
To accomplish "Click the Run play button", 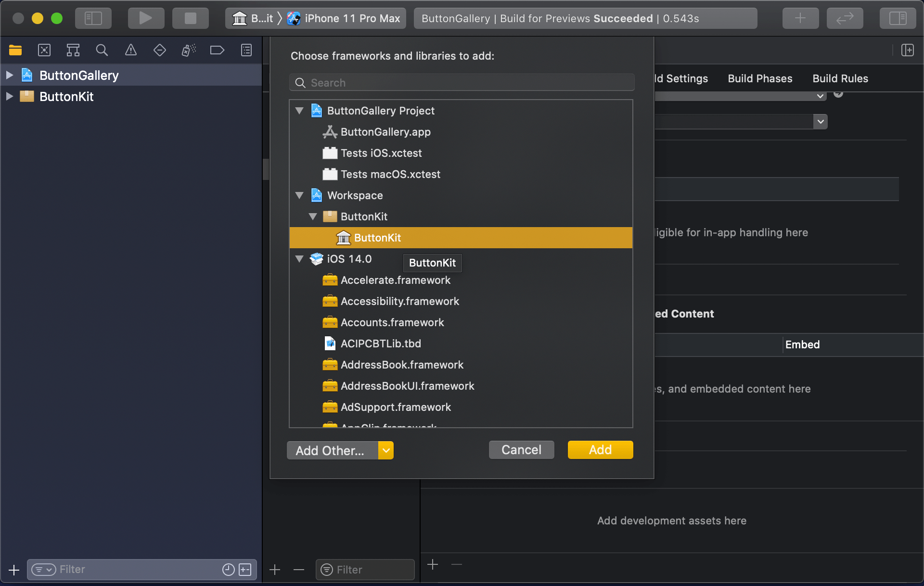I will [145, 18].
